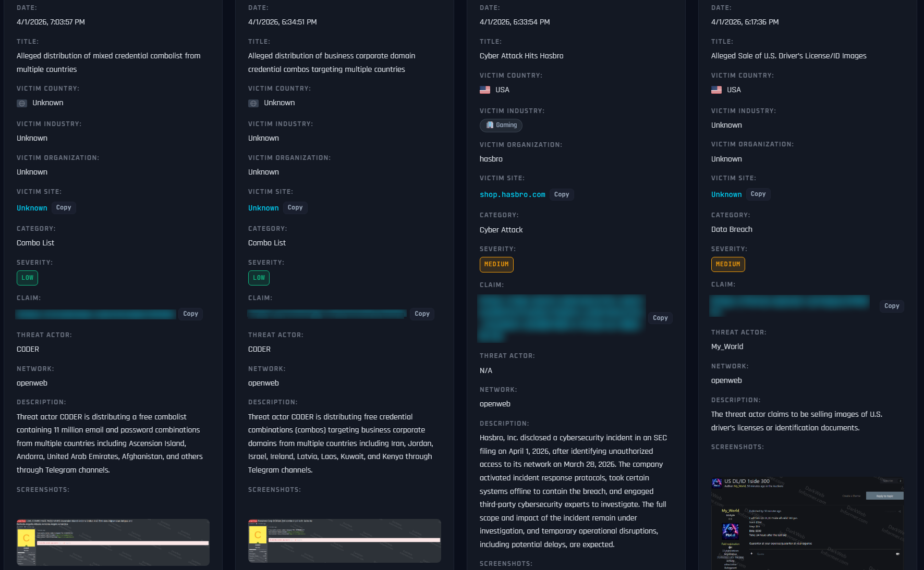Image resolution: width=924 pixels, height=570 pixels.
Task: Open the screenshot thumbnail in the mixed credential combolist card
Action: pos(113,542)
